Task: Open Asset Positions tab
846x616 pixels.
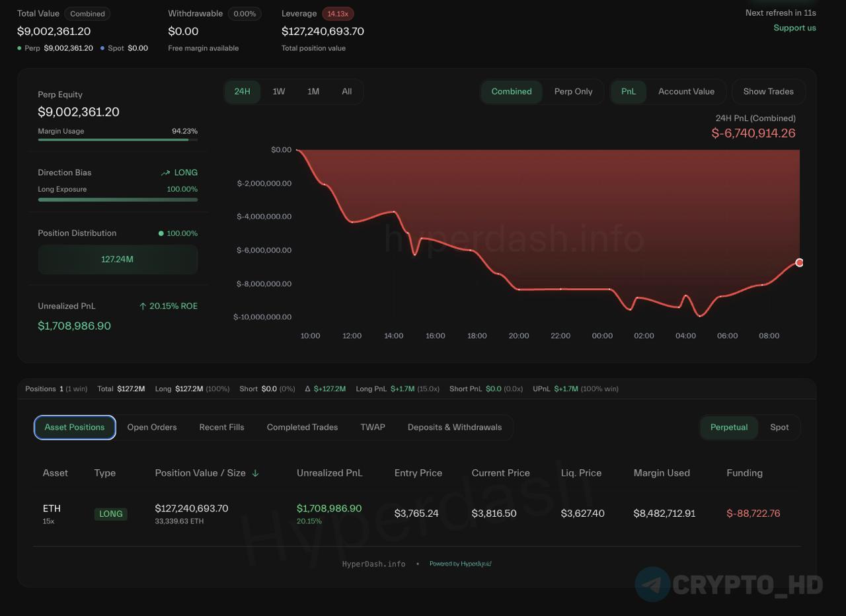Action: [x=75, y=427]
